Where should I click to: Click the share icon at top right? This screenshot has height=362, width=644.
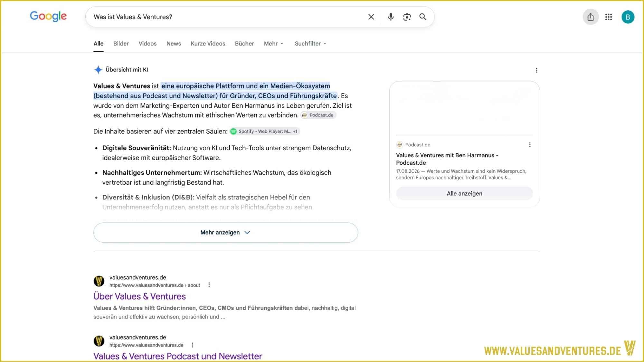[x=591, y=17]
